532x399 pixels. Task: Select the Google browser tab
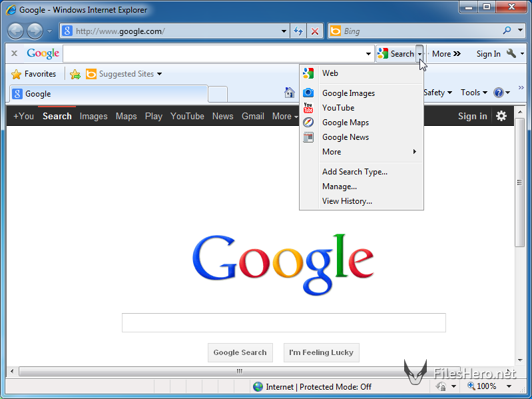(109, 94)
